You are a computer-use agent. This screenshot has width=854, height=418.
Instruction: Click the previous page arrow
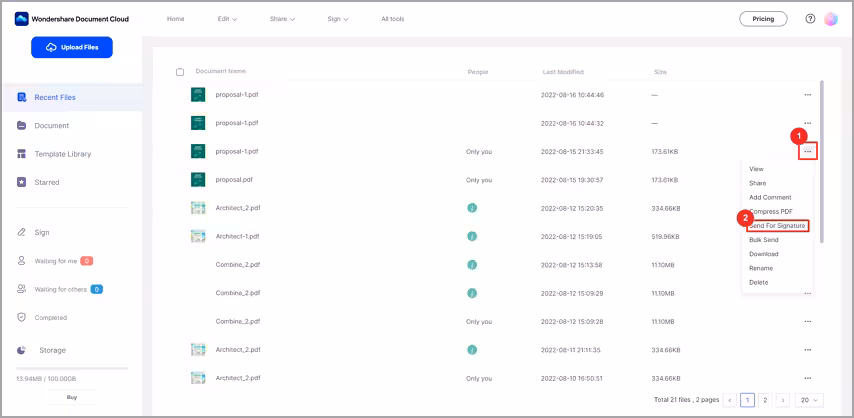click(730, 400)
